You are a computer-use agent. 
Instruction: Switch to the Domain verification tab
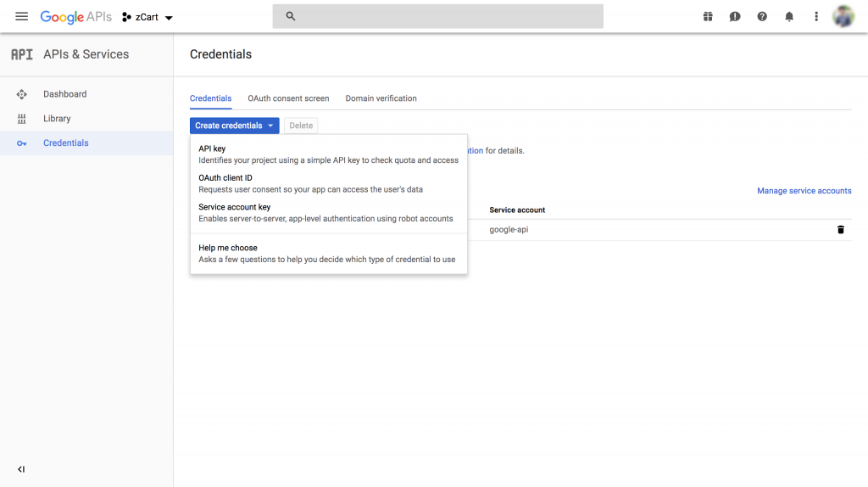[381, 98]
